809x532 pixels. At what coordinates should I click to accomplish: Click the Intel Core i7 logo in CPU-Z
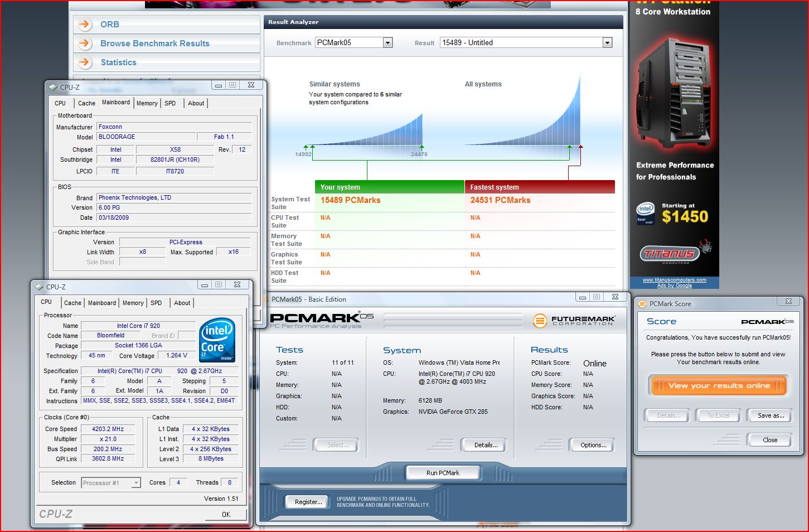tap(217, 340)
